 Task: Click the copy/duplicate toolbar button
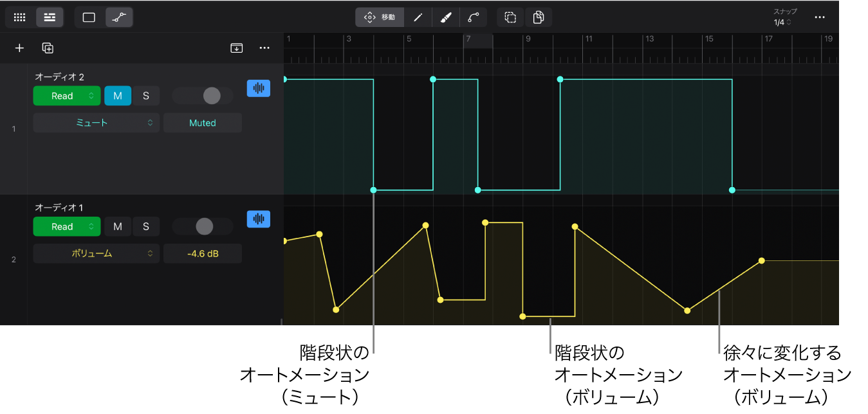(539, 17)
